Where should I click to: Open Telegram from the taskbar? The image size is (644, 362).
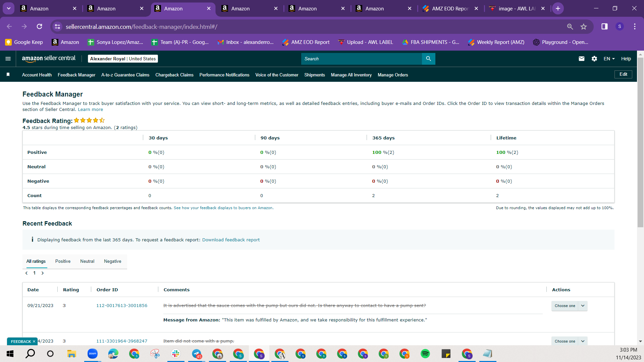(197, 354)
